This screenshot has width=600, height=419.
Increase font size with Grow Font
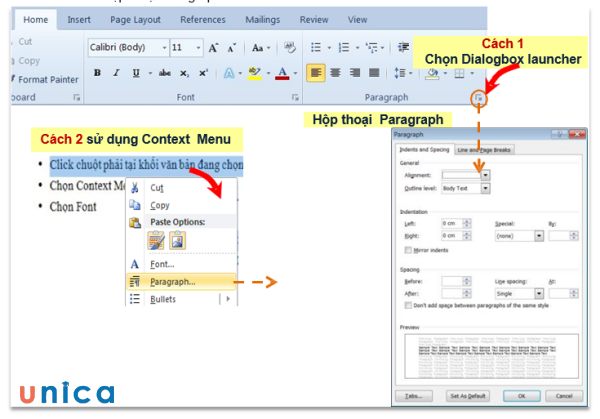click(213, 48)
